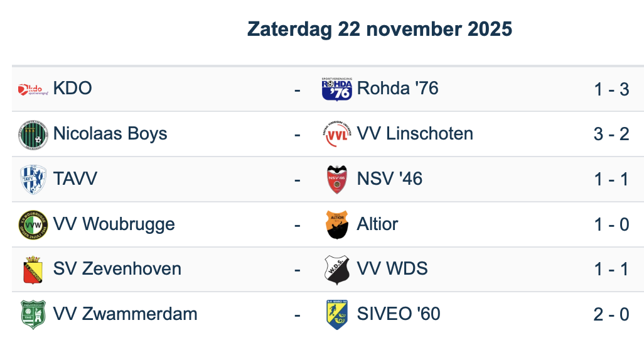644x352 pixels.
Task: Click the VV Linschoten VVL logo
Action: coord(336,135)
